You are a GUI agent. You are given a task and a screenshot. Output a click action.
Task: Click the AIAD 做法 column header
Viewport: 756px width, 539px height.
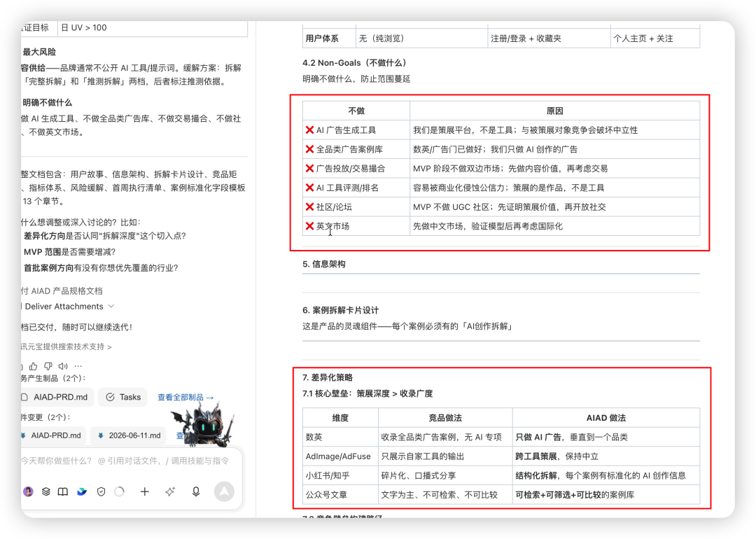tap(606, 418)
